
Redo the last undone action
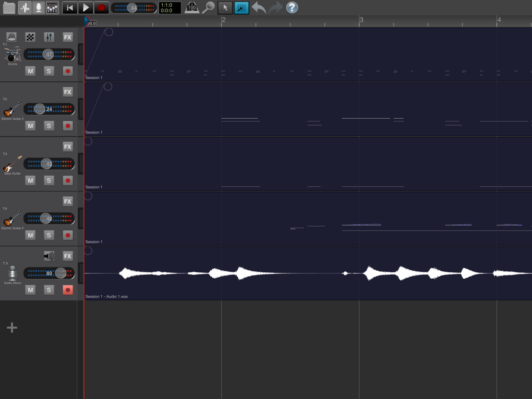pos(276,7)
